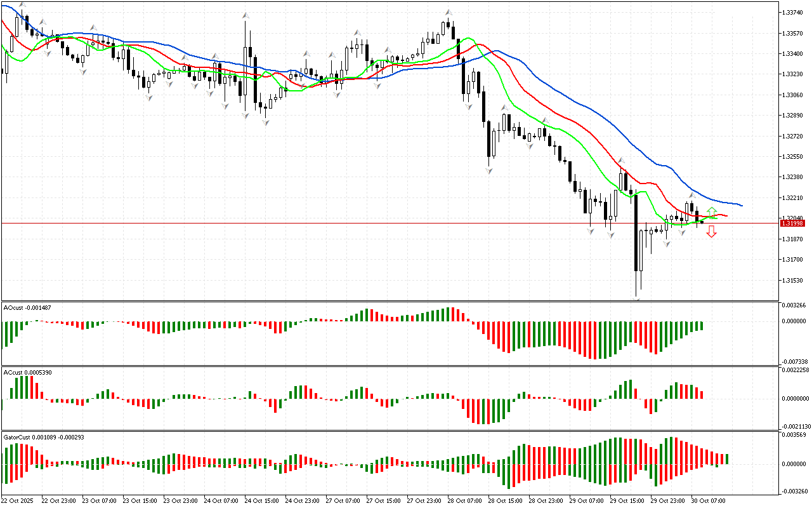Select down fractal below 28 Oct 15:00 drop candle
Screen dimensions: 812x508
coord(489,171)
